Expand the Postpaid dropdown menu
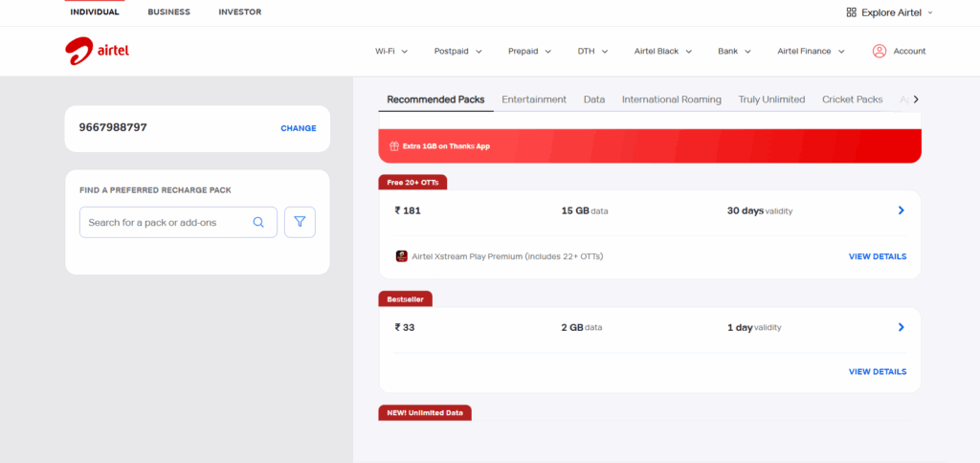Screen dimensions: 980x463 (x=457, y=51)
